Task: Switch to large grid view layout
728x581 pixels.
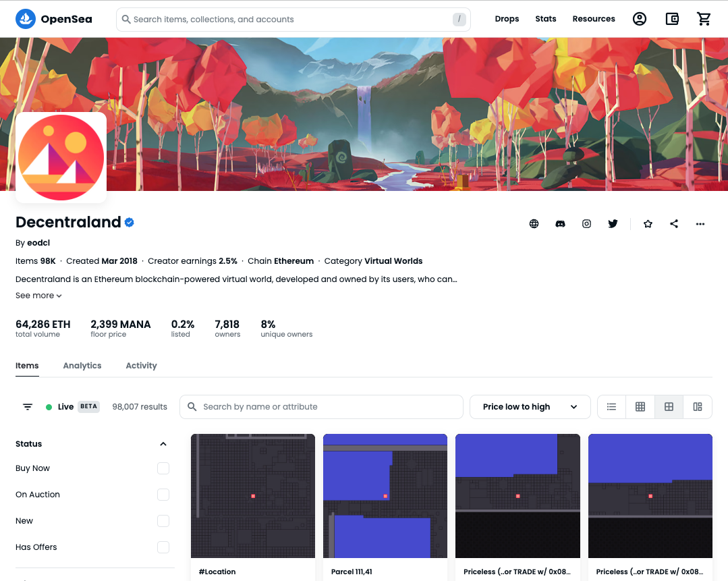Action: [669, 407]
